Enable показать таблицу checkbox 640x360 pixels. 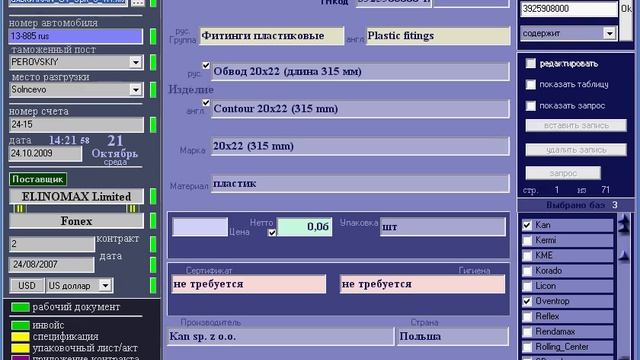coord(531,84)
